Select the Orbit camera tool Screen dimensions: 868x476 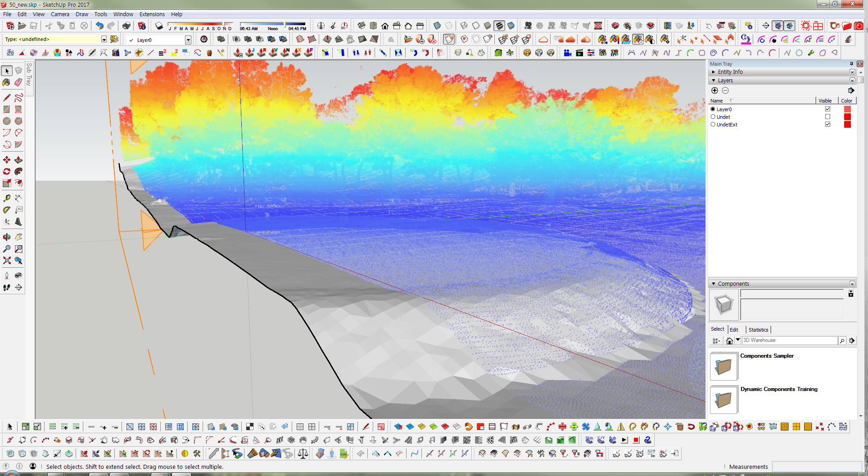coord(7,237)
